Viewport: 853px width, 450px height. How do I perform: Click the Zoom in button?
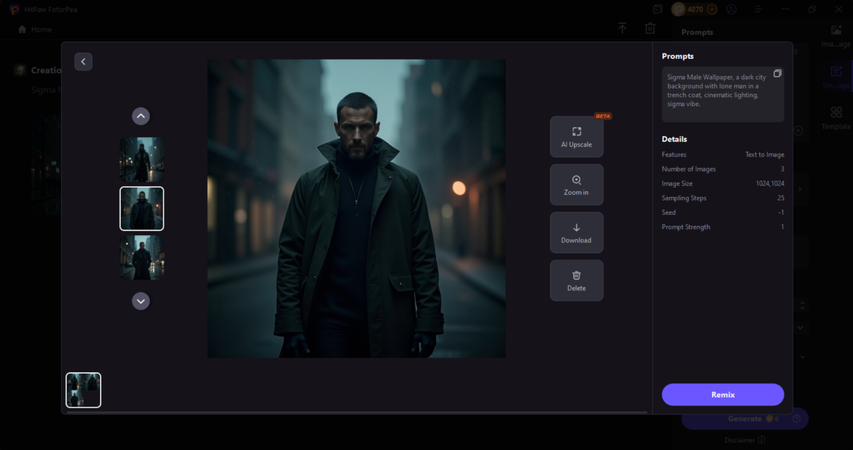577,185
